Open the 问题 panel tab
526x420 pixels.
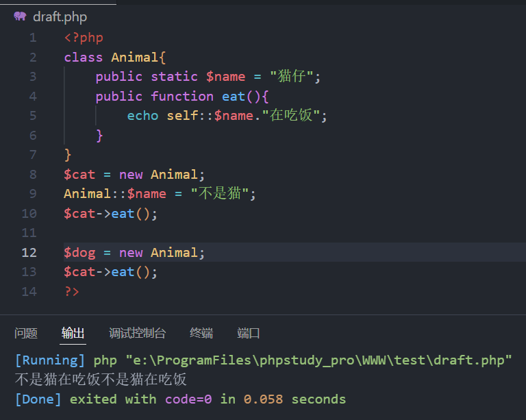point(26,333)
